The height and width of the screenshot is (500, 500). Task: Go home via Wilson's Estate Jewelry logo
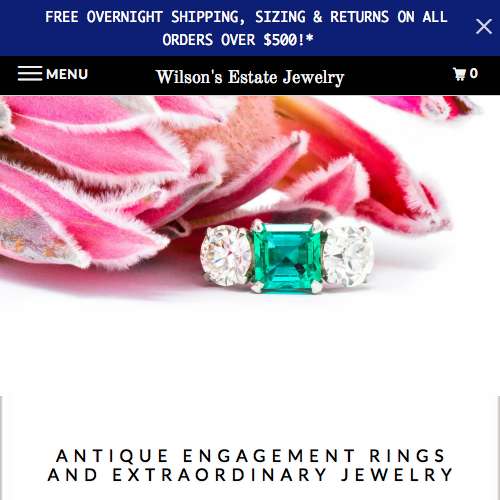tap(250, 77)
